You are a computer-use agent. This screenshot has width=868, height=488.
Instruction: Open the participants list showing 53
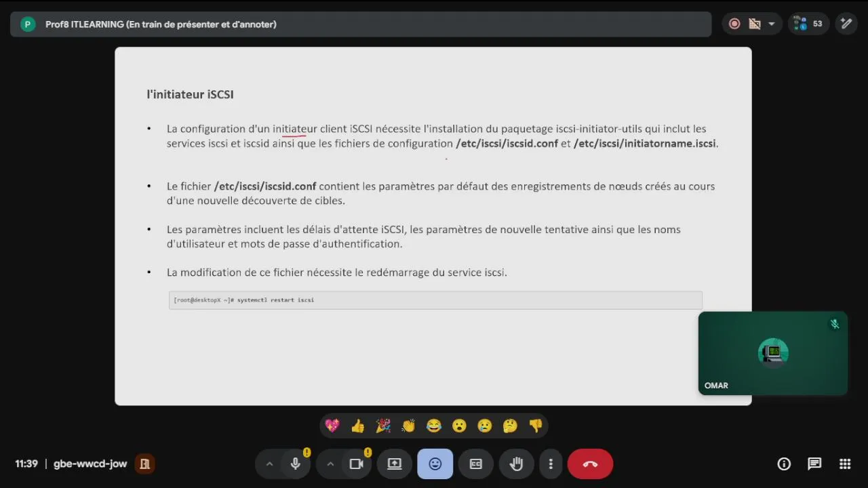point(808,24)
